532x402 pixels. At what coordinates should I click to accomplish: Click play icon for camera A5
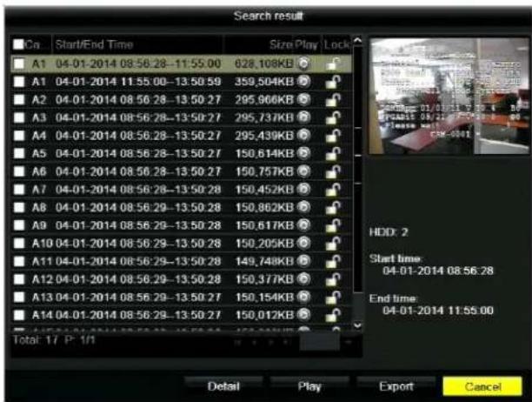[x=303, y=153]
